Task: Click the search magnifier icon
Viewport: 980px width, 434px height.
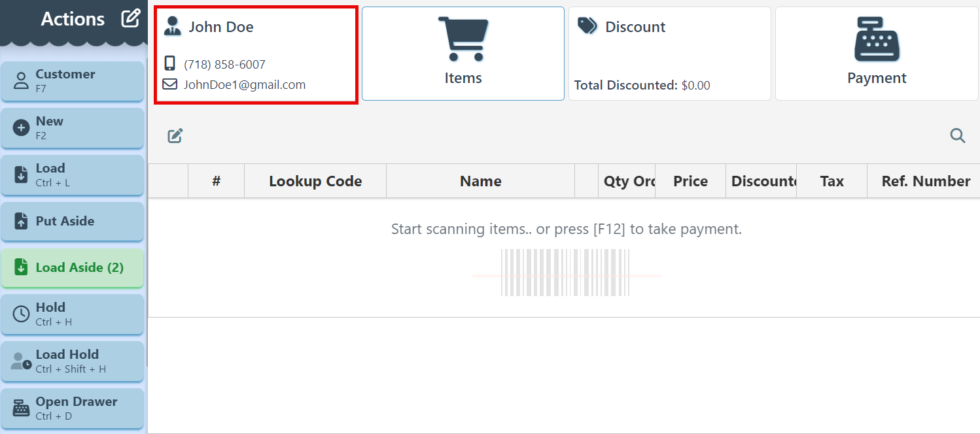Action: tap(957, 136)
